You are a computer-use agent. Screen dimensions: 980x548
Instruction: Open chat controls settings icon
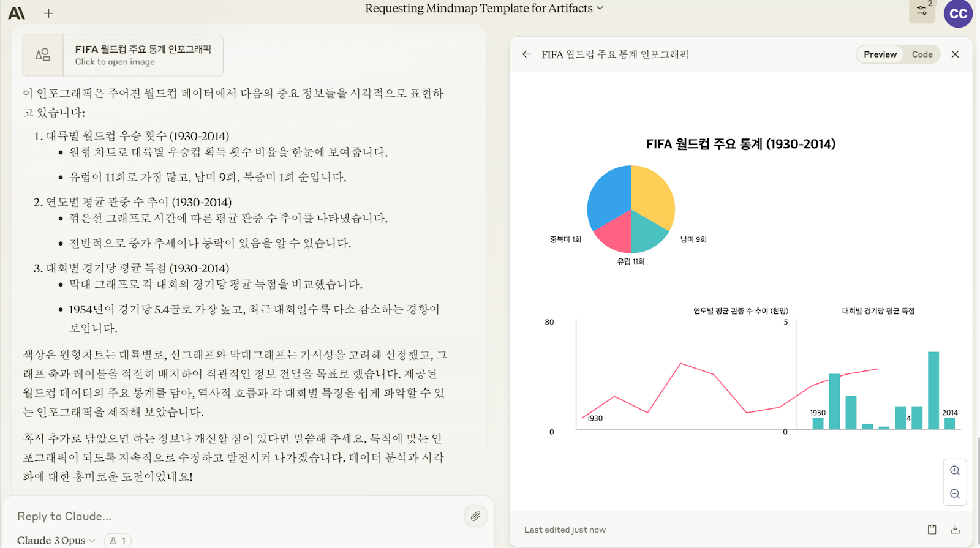coord(922,11)
